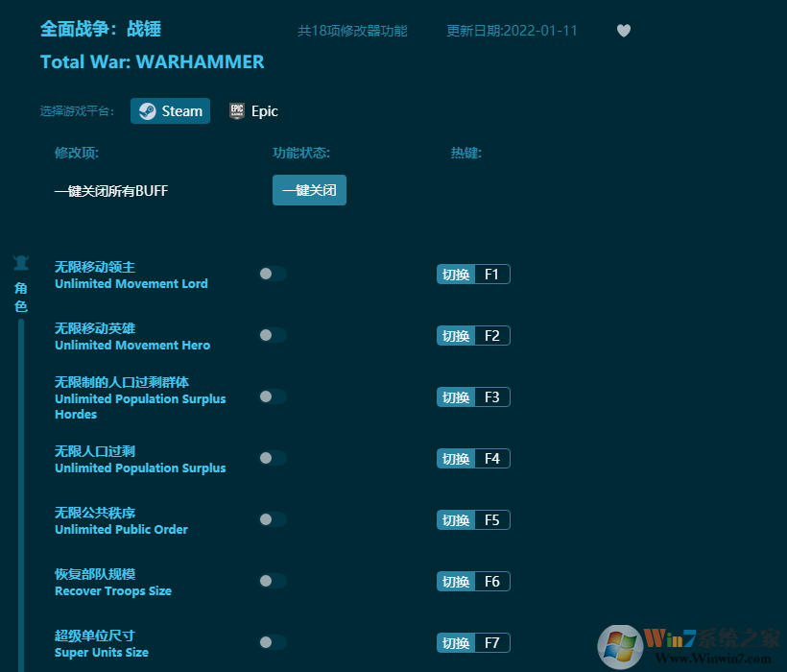Click the F6 hotkey field
The image size is (787, 672).
click(492, 581)
